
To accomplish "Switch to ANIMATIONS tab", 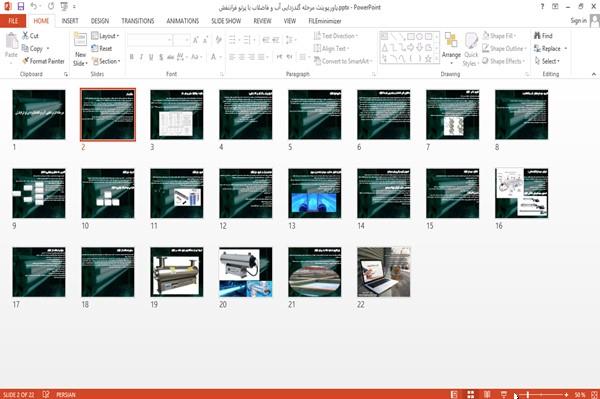I will (183, 21).
